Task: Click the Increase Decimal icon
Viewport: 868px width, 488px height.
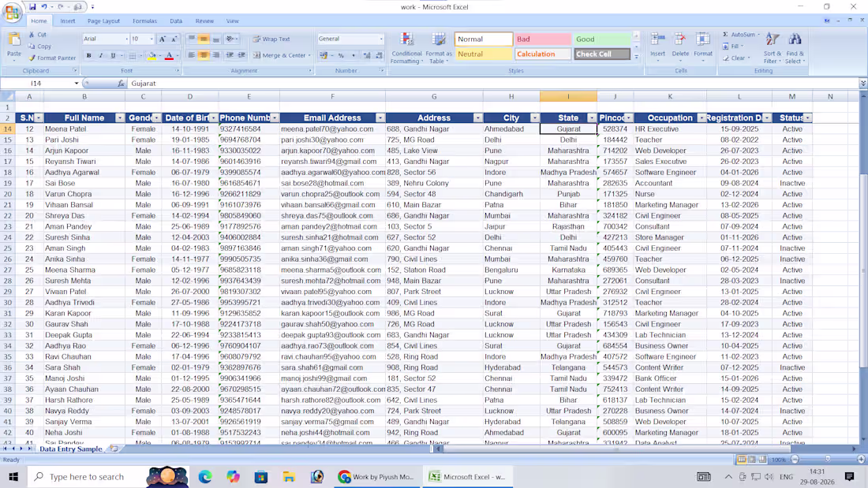Action: click(x=366, y=55)
